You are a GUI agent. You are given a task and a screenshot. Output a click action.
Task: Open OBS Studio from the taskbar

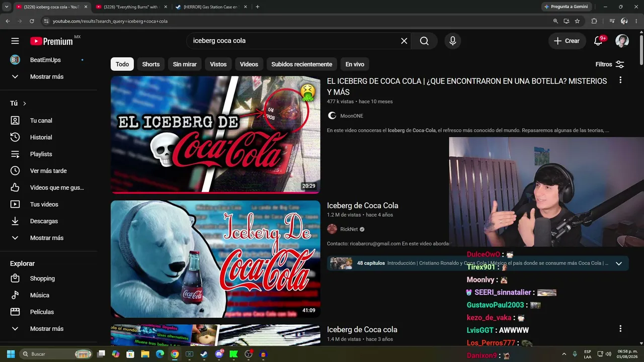[x=249, y=354]
